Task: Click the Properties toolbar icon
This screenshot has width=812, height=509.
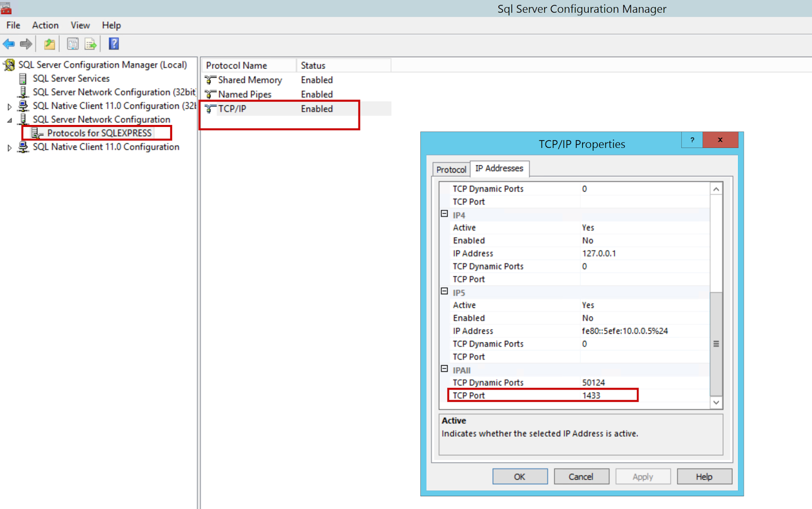Action: point(73,44)
